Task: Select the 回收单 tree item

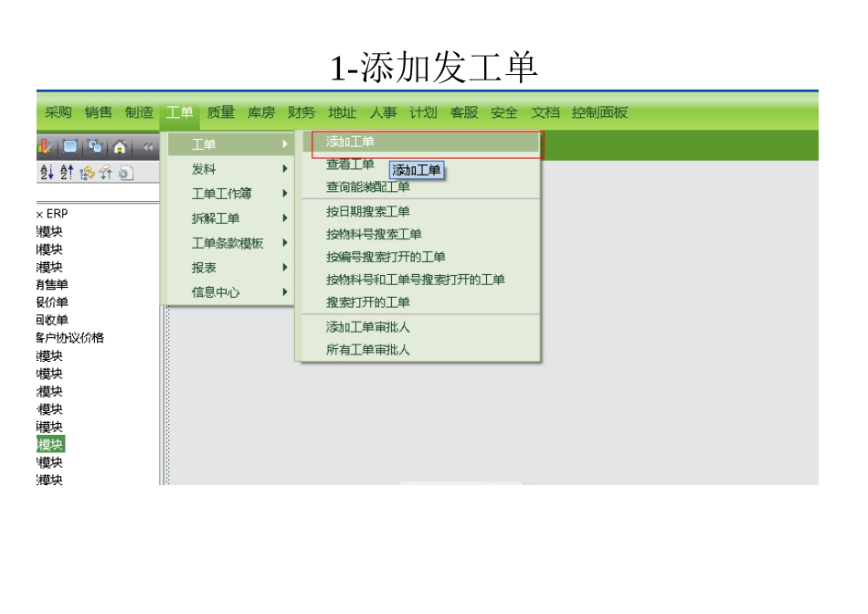Action: [x=52, y=320]
